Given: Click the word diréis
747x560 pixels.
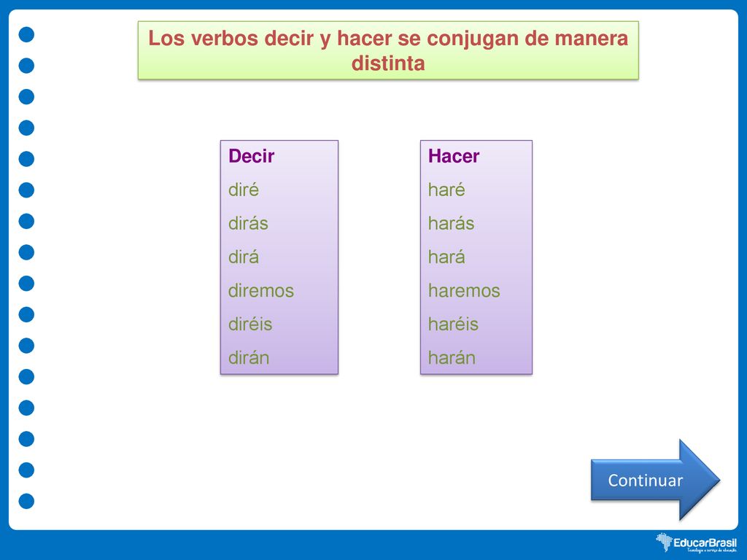Looking at the screenshot, I should [x=250, y=324].
